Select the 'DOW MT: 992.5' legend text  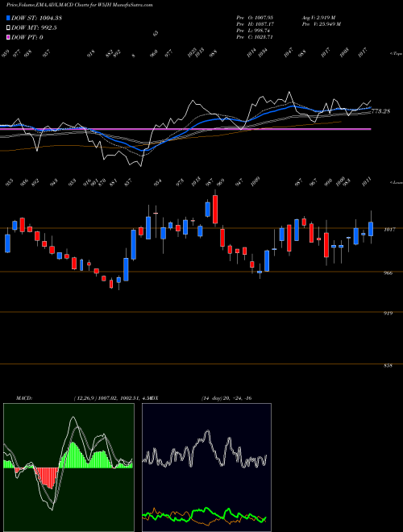[x=34, y=28]
